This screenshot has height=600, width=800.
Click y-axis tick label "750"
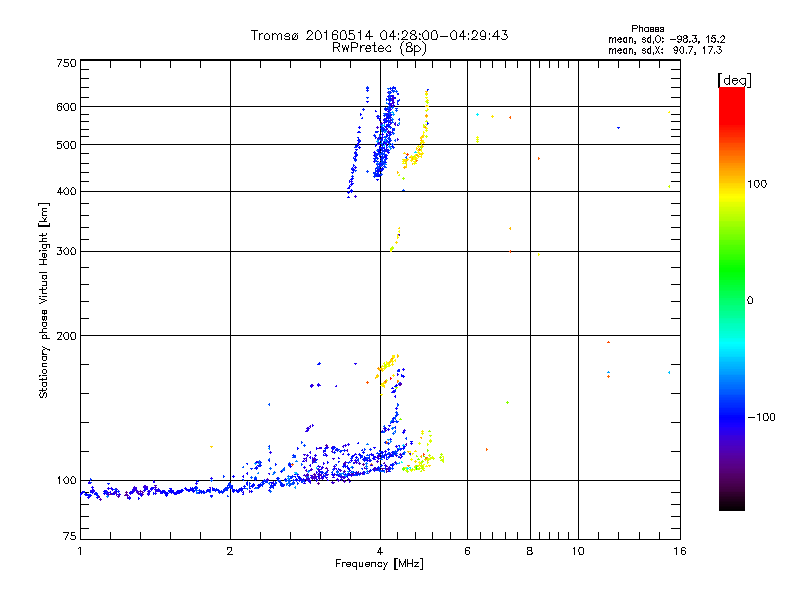pos(66,63)
